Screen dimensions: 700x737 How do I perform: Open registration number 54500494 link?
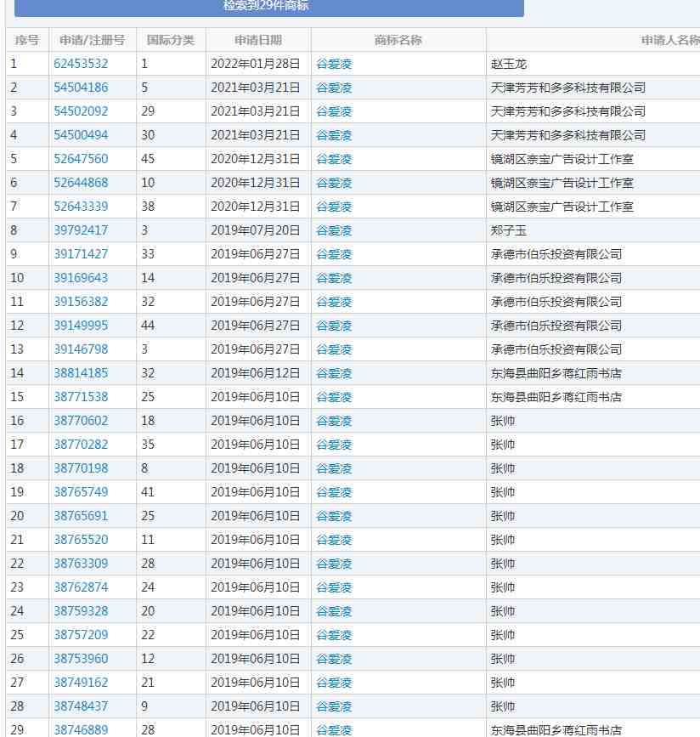tap(81, 135)
